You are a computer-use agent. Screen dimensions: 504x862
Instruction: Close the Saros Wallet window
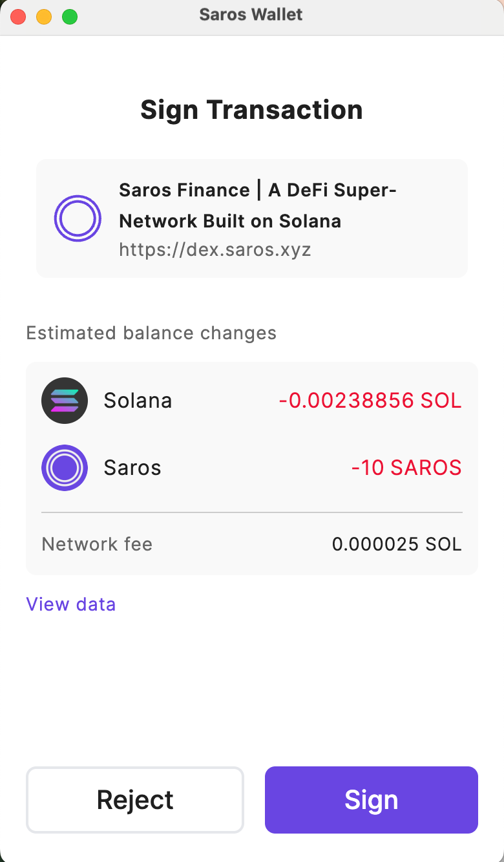pyautogui.click(x=19, y=17)
